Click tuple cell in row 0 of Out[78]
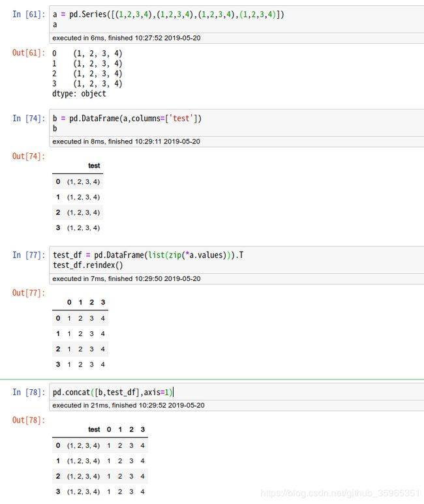The width and height of the screenshot is (424, 504). [x=83, y=445]
